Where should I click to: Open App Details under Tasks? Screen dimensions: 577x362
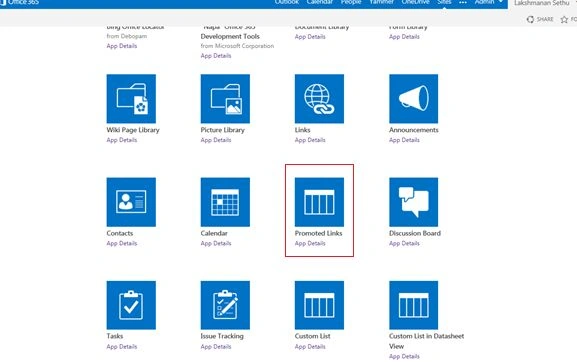[122, 347]
